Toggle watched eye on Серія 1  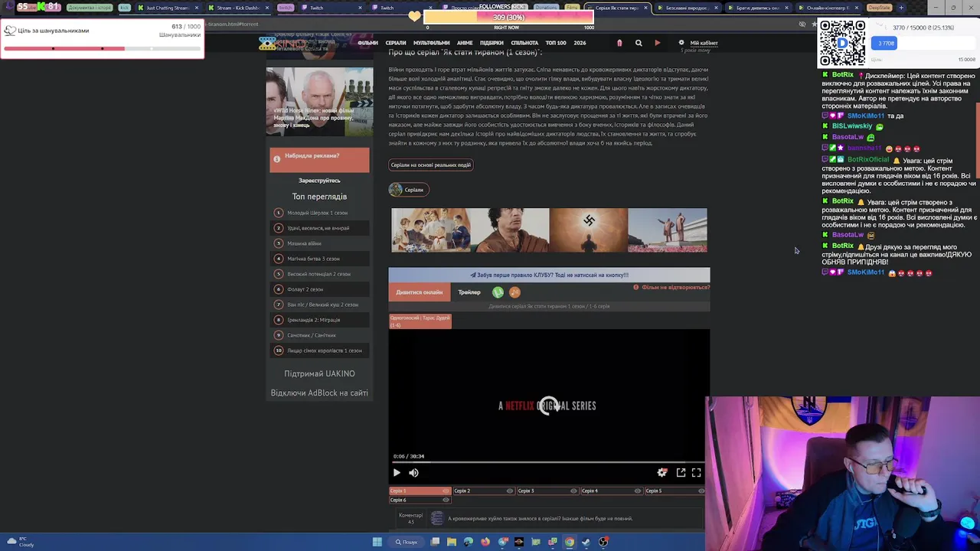446,491
